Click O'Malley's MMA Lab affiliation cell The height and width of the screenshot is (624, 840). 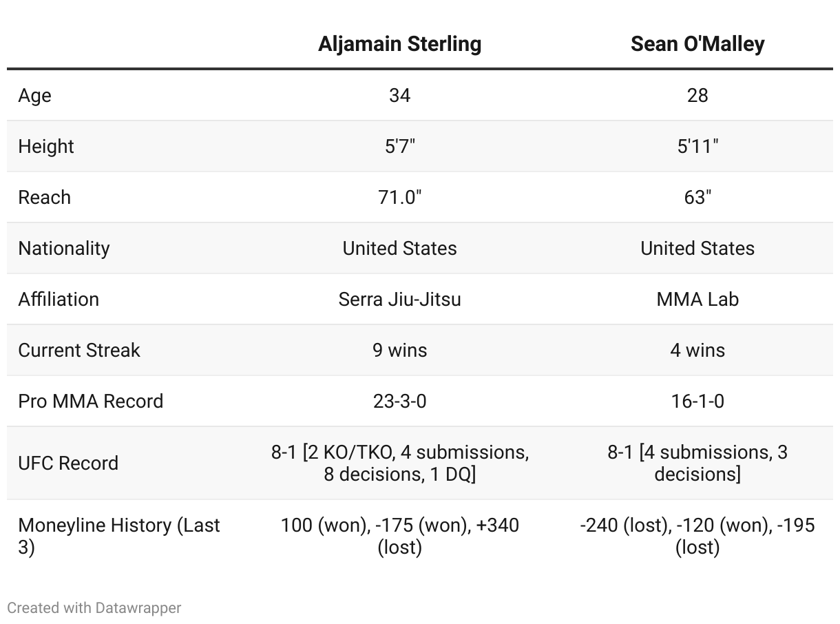click(697, 299)
